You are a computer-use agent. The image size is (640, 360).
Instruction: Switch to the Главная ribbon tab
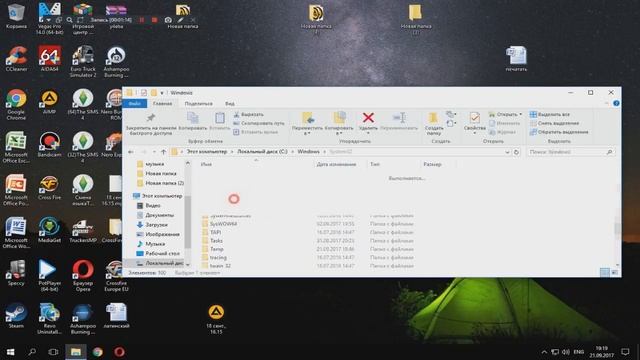162,104
